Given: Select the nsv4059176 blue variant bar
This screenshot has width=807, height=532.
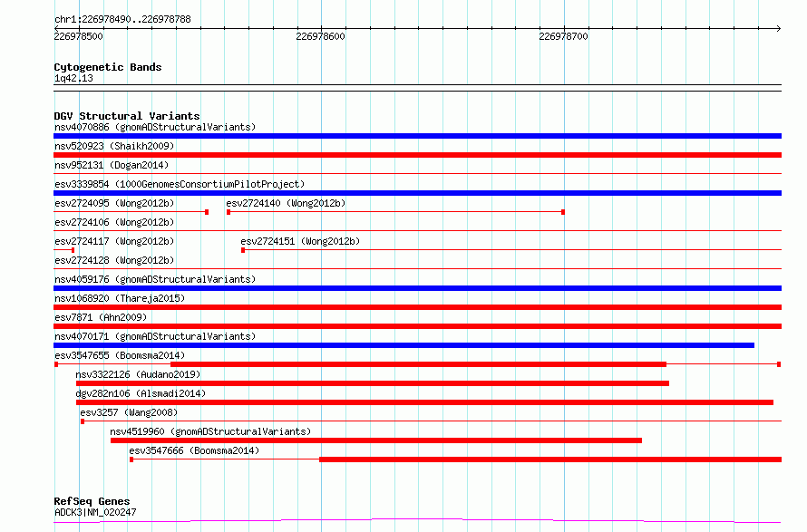Looking at the screenshot, I should click(x=417, y=288).
